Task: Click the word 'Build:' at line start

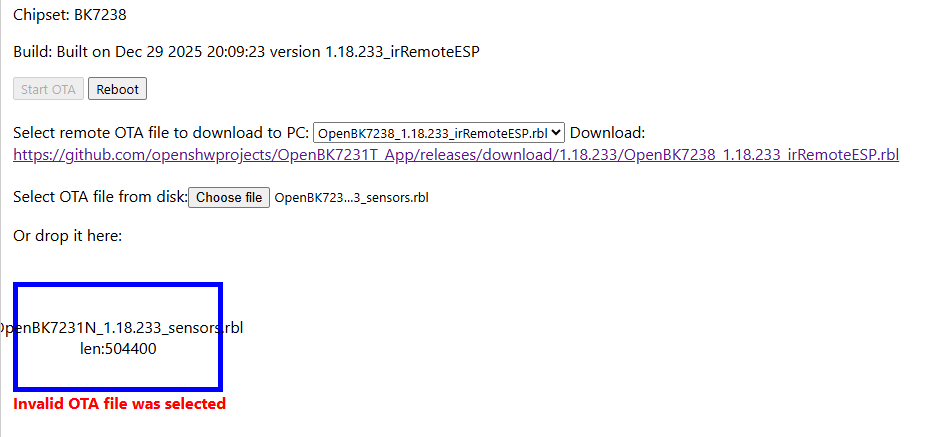Action: coord(33,52)
